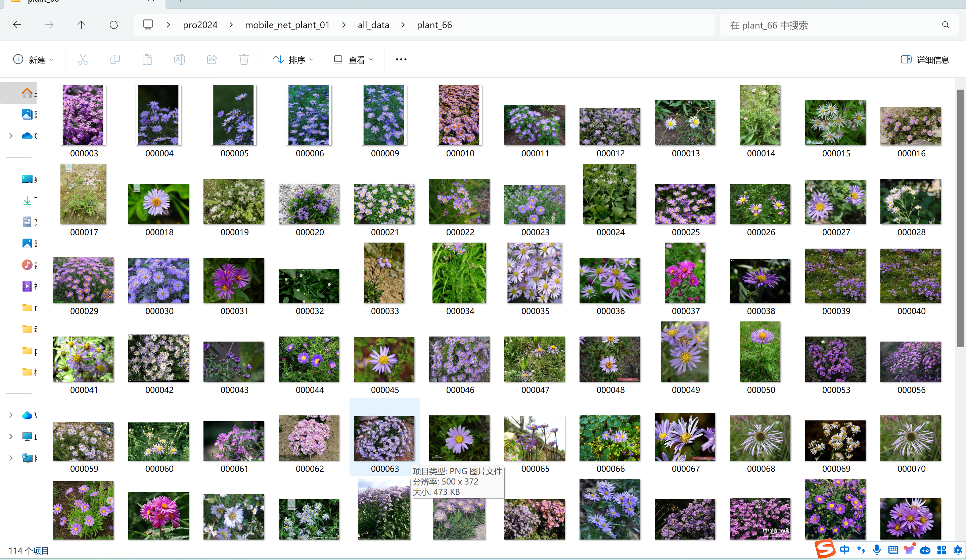Toggle the 详细信息 details pane

925,60
